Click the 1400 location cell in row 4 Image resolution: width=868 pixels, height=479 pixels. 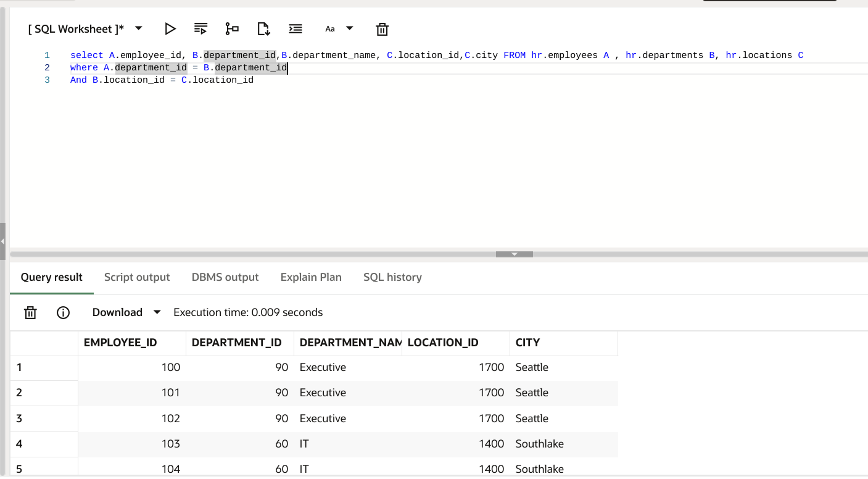tap(456, 444)
